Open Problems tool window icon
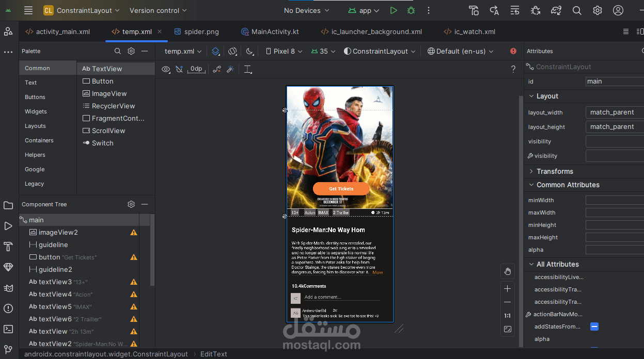 (x=8, y=308)
